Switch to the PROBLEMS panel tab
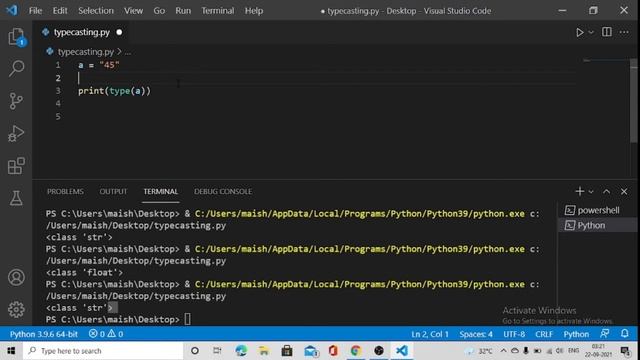The height and width of the screenshot is (360, 640). [x=65, y=191]
